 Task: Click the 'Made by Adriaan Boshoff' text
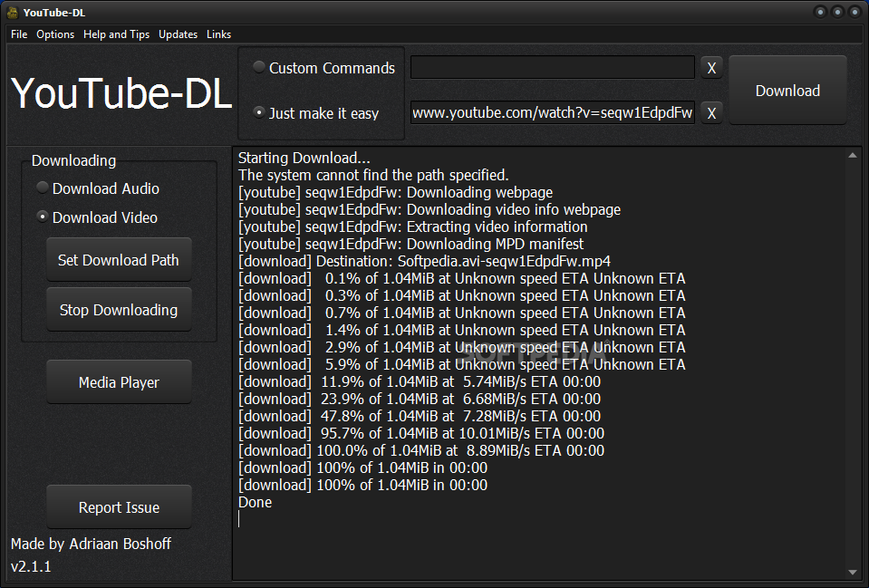coord(91,544)
